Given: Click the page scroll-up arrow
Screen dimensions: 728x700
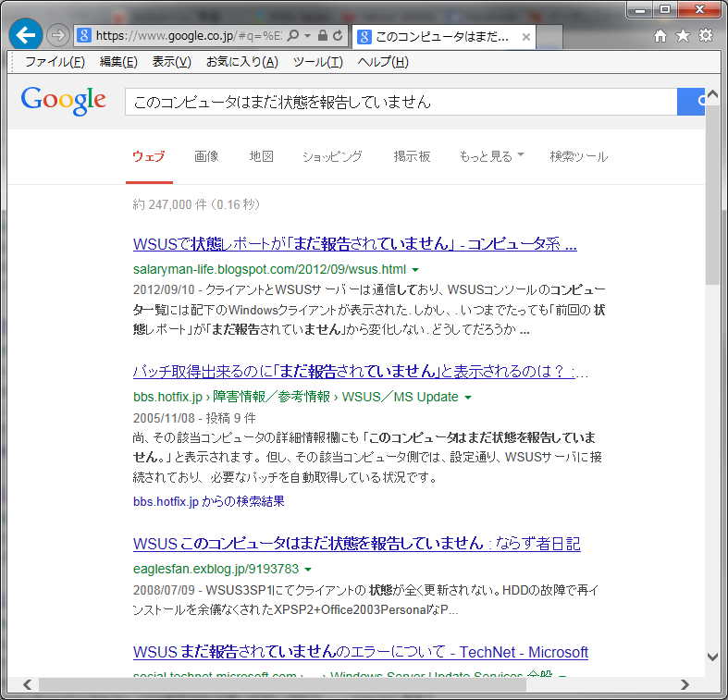Looking at the screenshot, I should coord(712,94).
